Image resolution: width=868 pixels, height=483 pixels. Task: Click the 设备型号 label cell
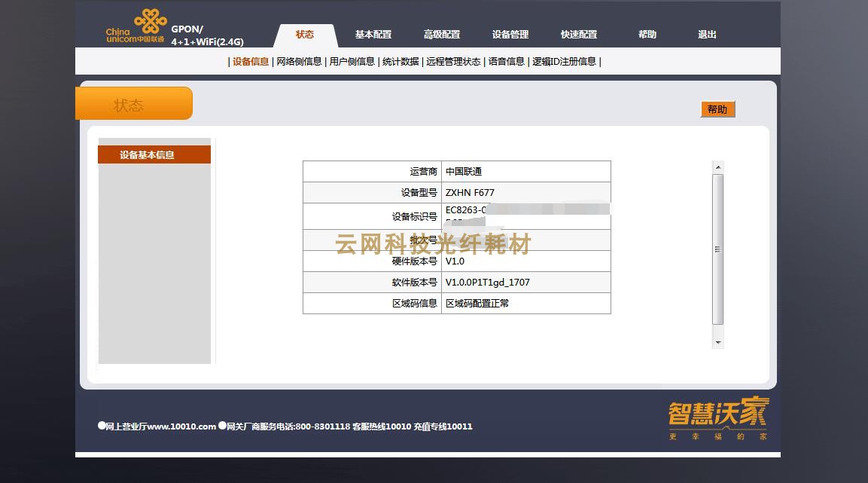(372, 193)
